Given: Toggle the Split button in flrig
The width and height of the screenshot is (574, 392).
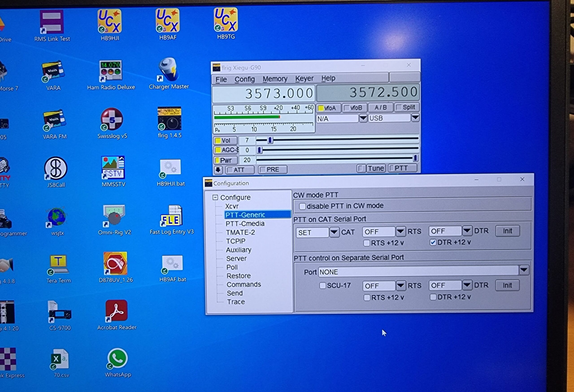Looking at the screenshot, I should click(407, 107).
